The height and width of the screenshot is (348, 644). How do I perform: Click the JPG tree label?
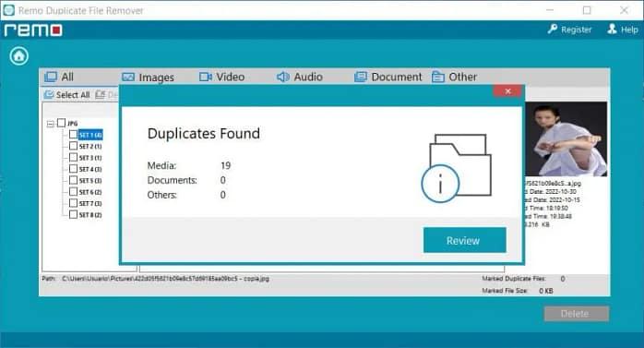72,124
